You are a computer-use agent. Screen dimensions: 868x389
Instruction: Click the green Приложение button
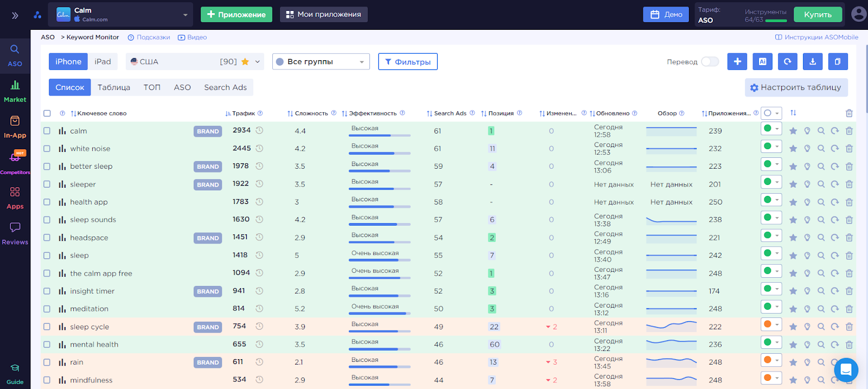pos(237,15)
